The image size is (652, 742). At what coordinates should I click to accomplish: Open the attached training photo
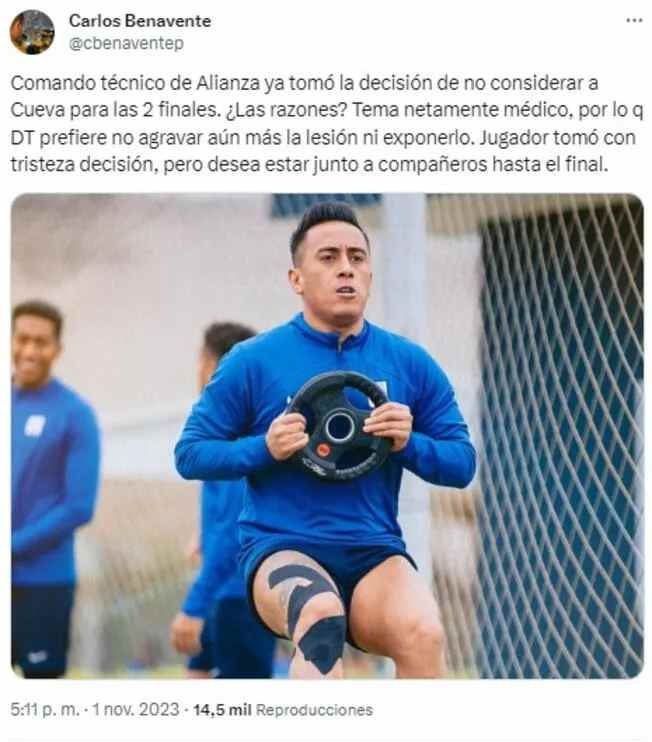click(327, 436)
